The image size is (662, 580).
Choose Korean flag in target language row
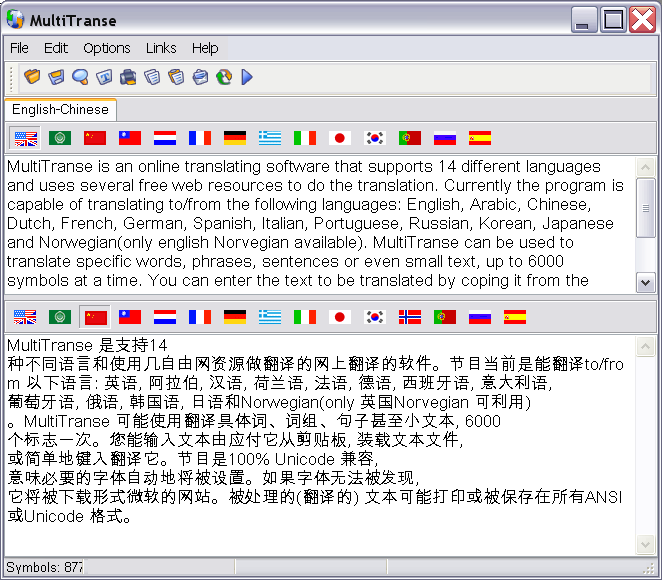(374, 317)
